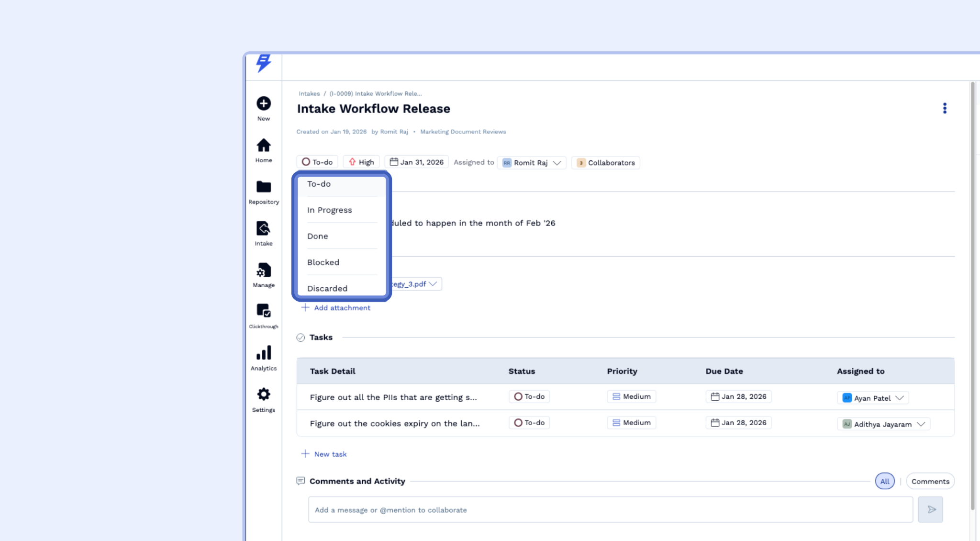Select In Progress from status menu
The height and width of the screenshot is (541, 980).
click(x=329, y=211)
